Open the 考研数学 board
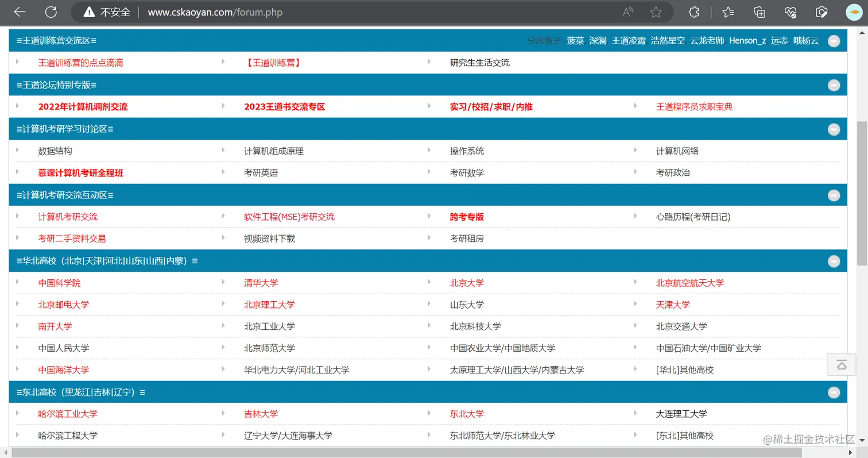Screen dimensions: 868x458 point(467,173)
